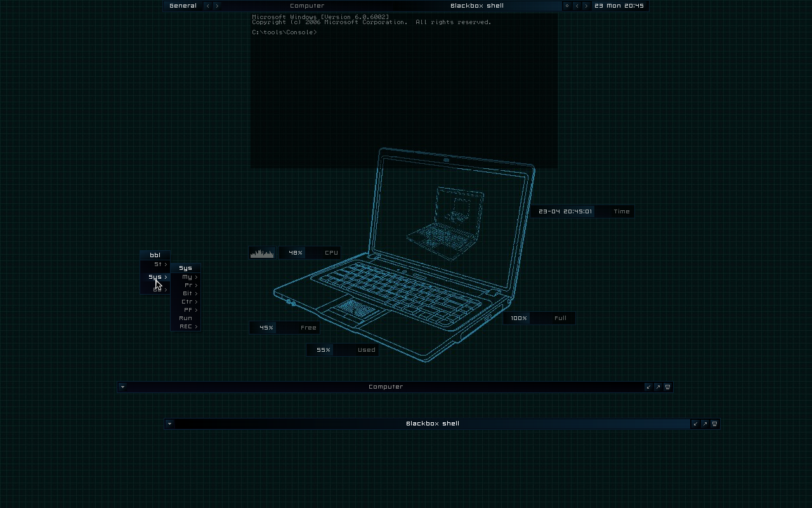Click the 45% Free memory meter
The height and width of the screenshot is (508, 812).
pos(285,328)
